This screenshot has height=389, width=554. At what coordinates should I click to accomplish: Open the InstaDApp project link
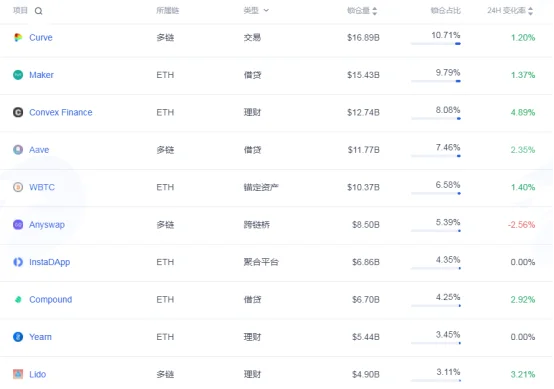tap(49, 262)
